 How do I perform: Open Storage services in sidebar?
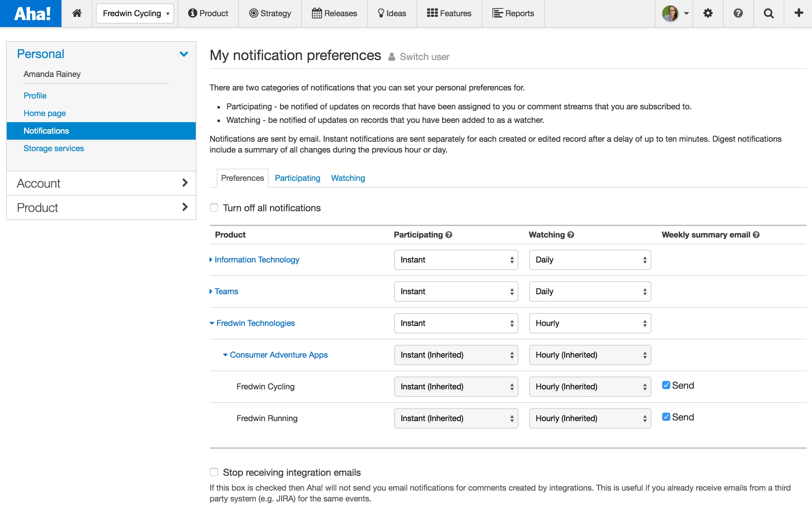tap(54, 148)
